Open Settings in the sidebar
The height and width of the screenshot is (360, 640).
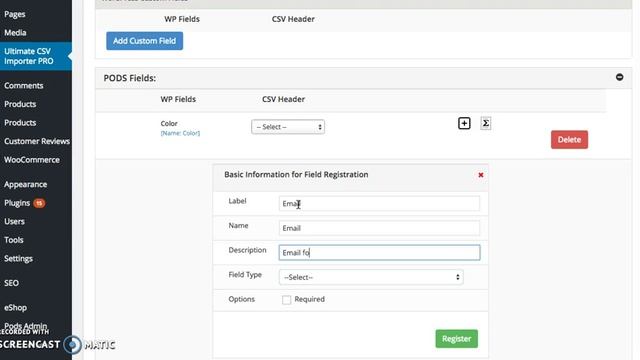[18, 259]
